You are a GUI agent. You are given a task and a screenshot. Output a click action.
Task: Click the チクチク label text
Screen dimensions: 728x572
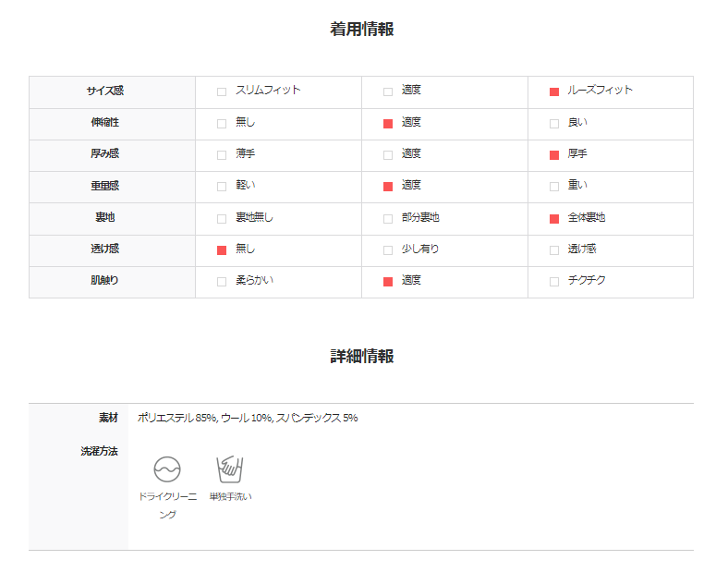[x=587, y=280]
